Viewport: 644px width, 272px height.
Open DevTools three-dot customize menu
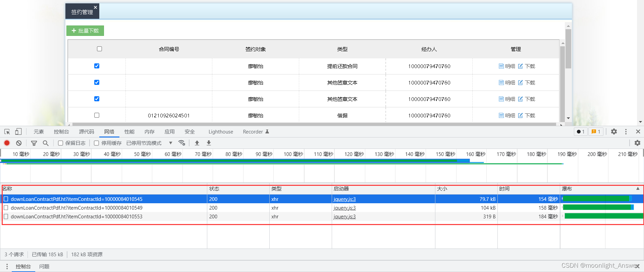pos(626,131)
